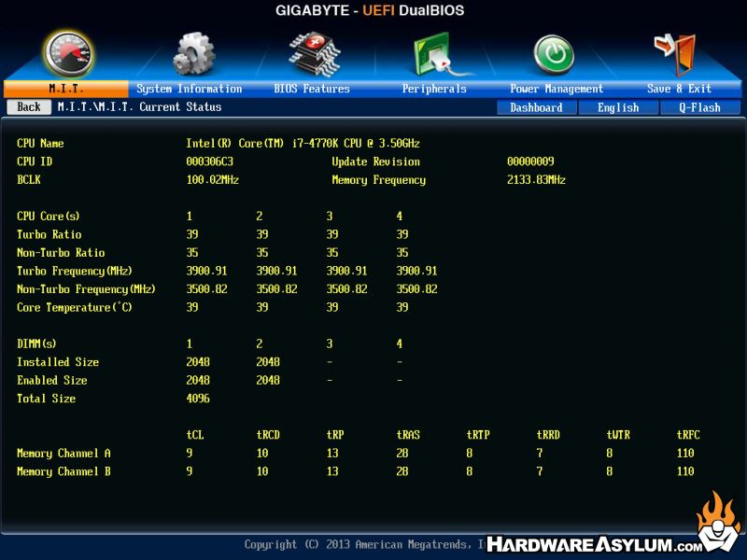Viewport: 747px width, 560px height.
Task: Select the Update Revision value 00000009
Action: click(x=530, y=161)
